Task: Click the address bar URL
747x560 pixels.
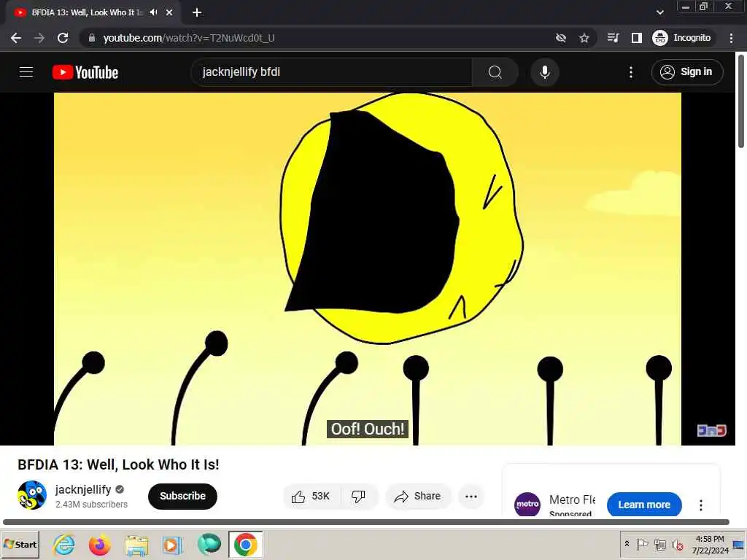Action: click(189, 38)
